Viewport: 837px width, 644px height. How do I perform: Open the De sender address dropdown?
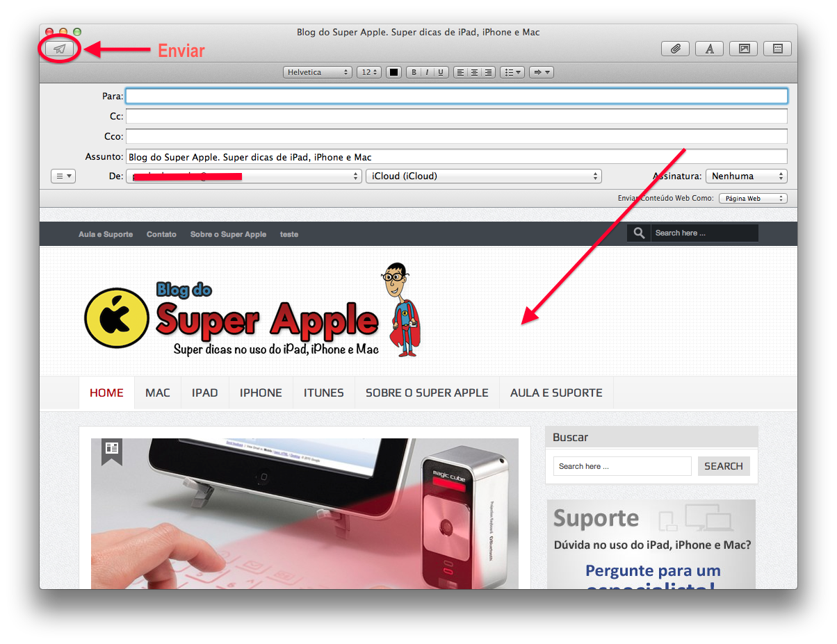click(x=244, y=176)
